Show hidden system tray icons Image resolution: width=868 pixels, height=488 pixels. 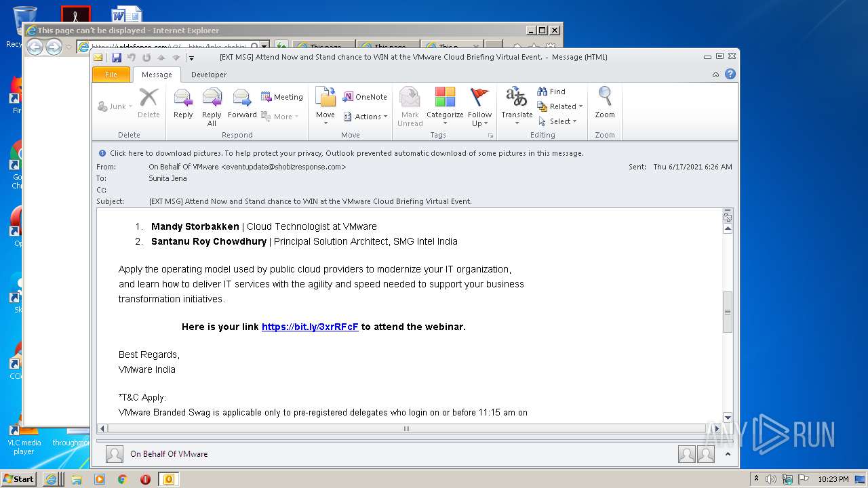(x=756, y=479)
